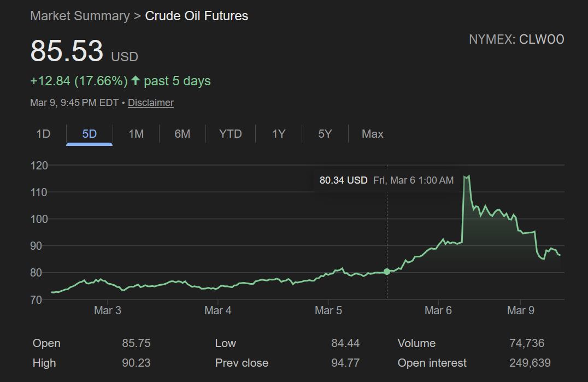Click the Open interest label
This screenshot has width=588, height=382.
click(x=432, y=363)
